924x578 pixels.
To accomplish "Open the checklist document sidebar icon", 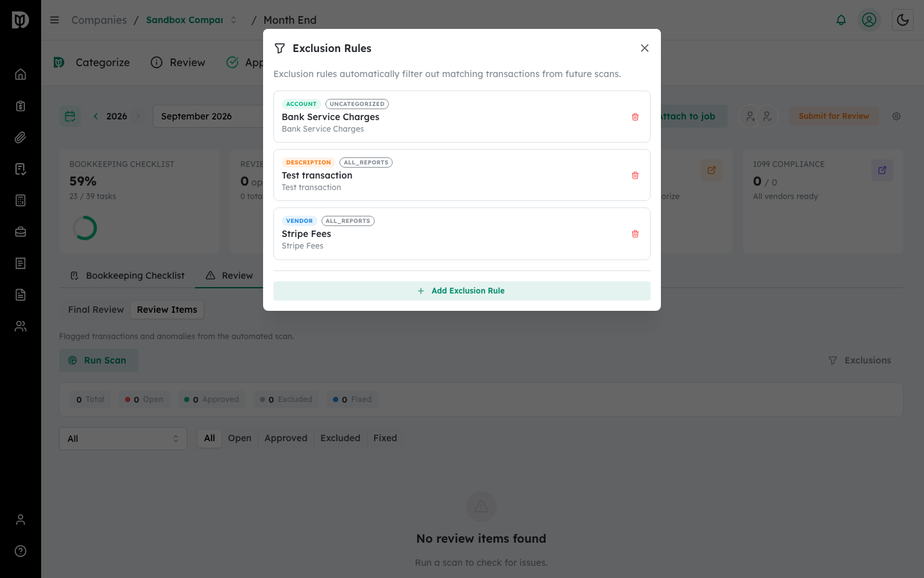I will pyautogui.click(x=21, y=169).
